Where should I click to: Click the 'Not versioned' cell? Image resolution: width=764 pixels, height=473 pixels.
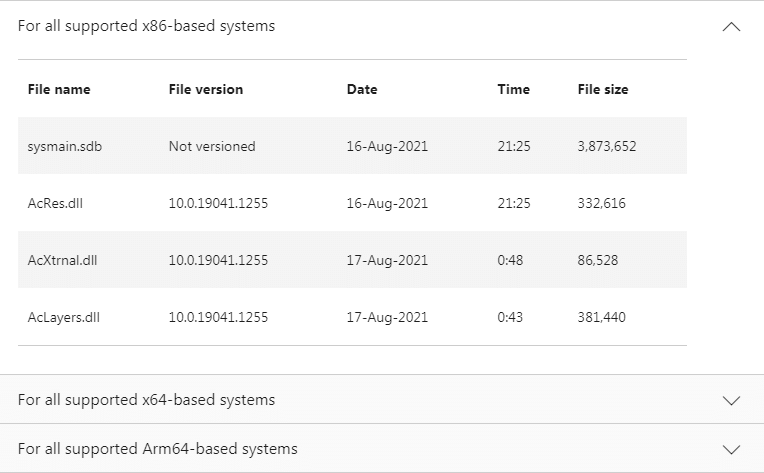click(x=212, y=146)
